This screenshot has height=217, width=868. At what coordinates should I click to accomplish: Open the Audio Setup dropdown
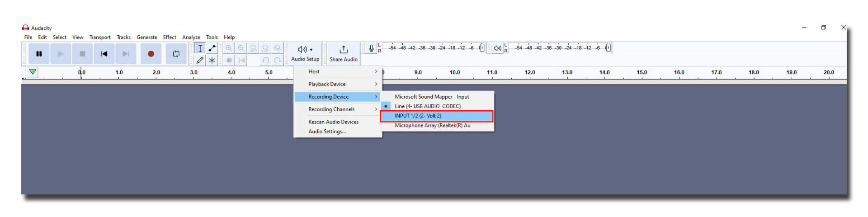[305, 54]
